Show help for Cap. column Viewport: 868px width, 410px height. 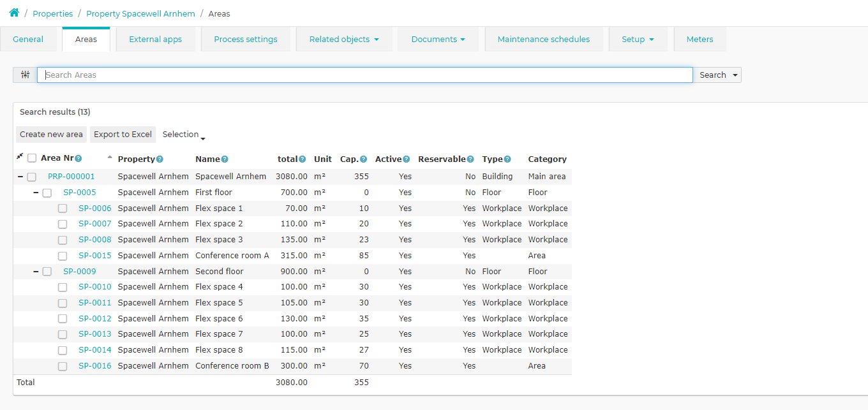click(363, 159)
